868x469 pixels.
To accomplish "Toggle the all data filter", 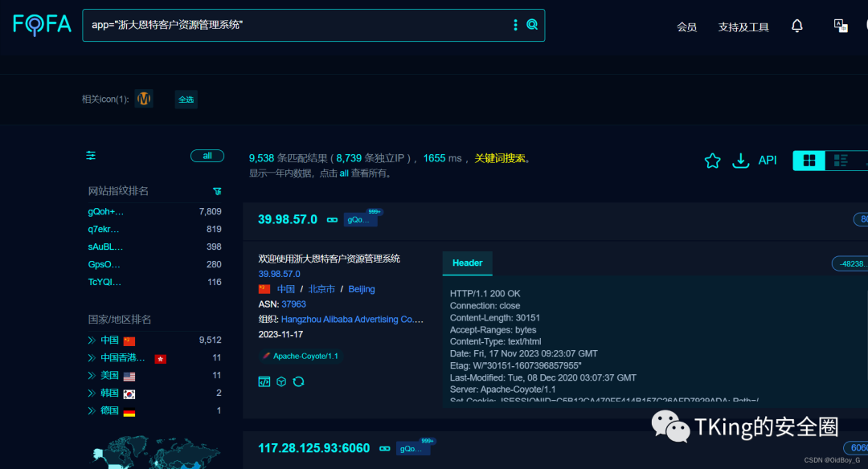I will pyautogui.click(x=207, y=156).
